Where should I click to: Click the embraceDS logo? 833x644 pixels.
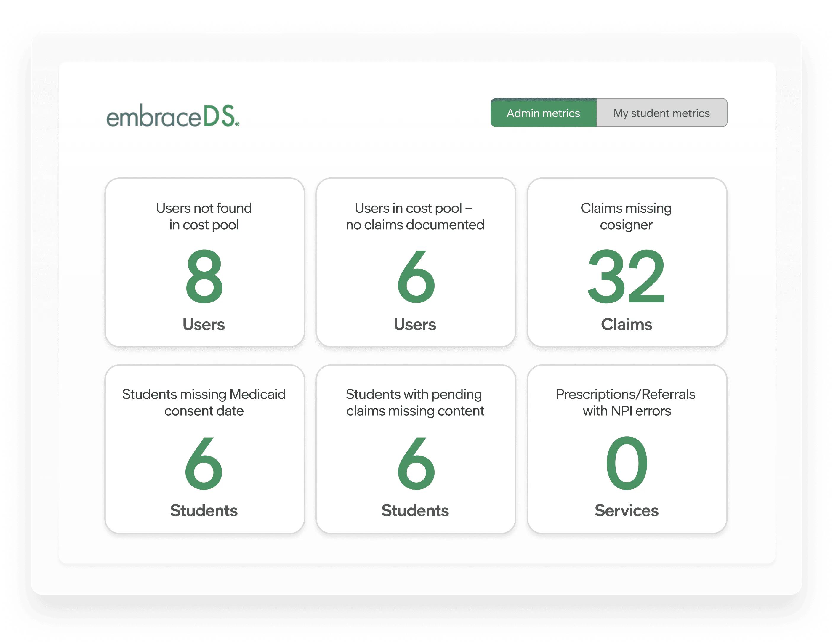tap(173, 116)
